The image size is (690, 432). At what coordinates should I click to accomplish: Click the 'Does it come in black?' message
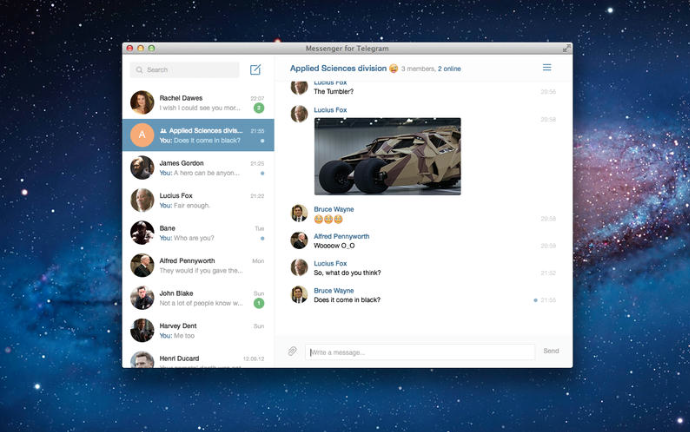pyautogui.click(x=347, y=300)
